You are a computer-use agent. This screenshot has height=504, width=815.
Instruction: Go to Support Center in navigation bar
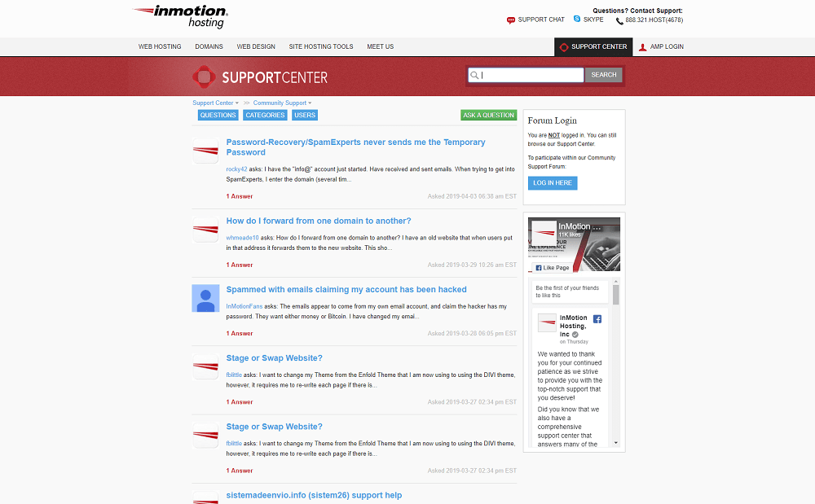coord(593,46)
